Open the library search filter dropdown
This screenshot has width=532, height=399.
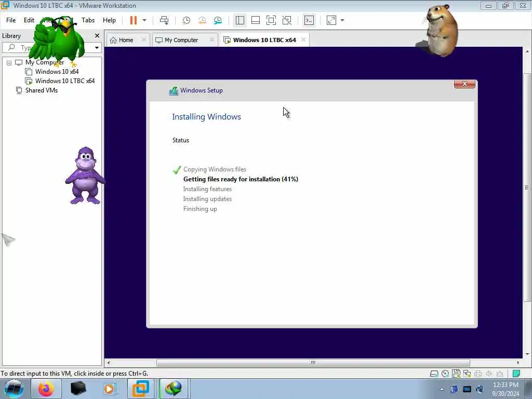click(97, 47)
